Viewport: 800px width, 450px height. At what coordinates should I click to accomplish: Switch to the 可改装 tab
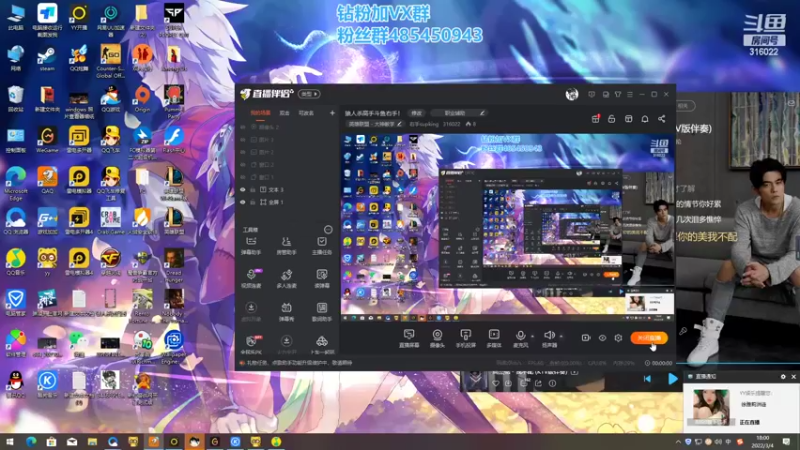[306, 113]
